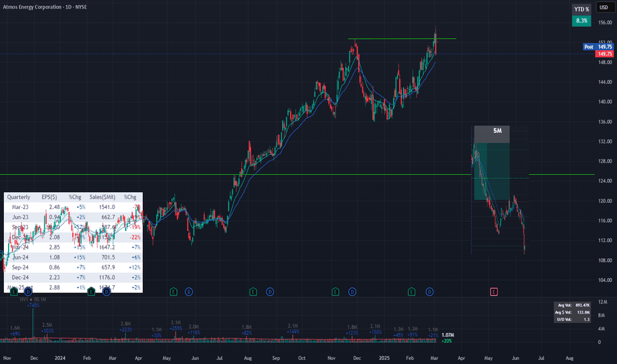The image size is (617, 364).
Task: Click the +12% sales change
Action: point(135,267)
